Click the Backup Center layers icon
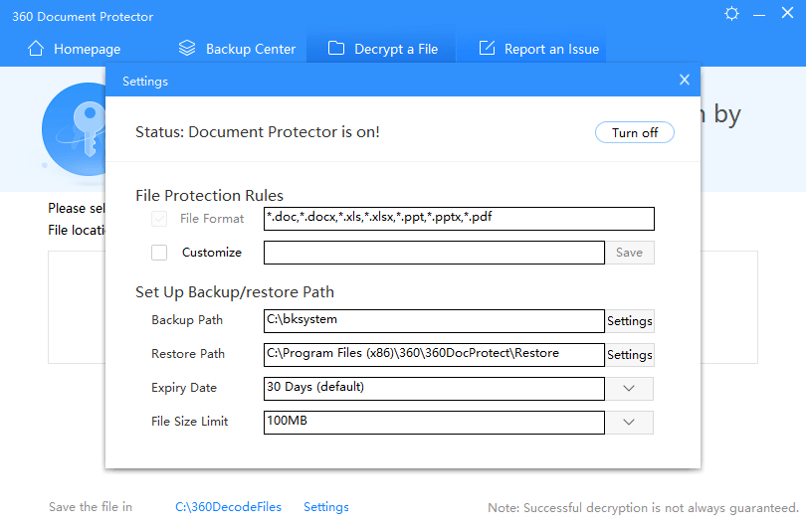The width and height of the screenshot is (806, 532). point(187,49)
